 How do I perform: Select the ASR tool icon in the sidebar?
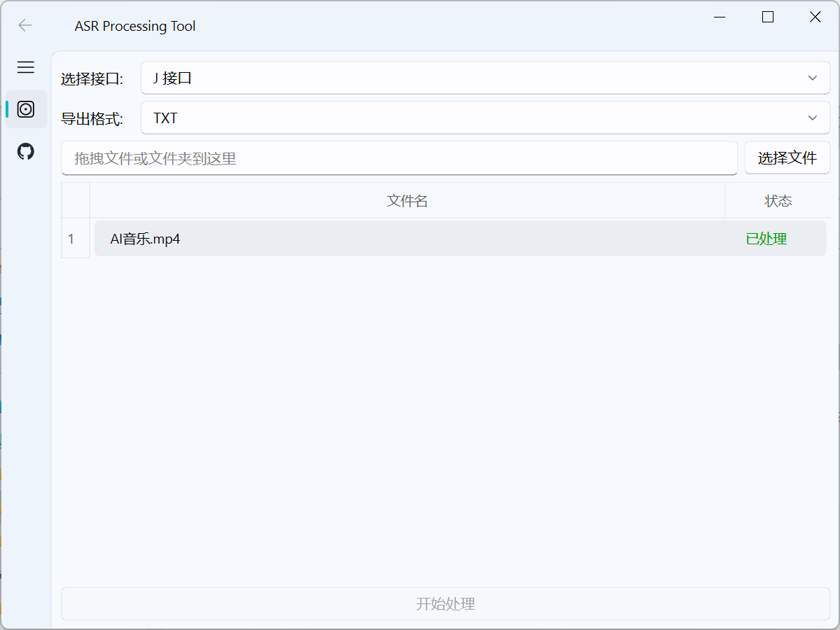[x=25, y=109]
